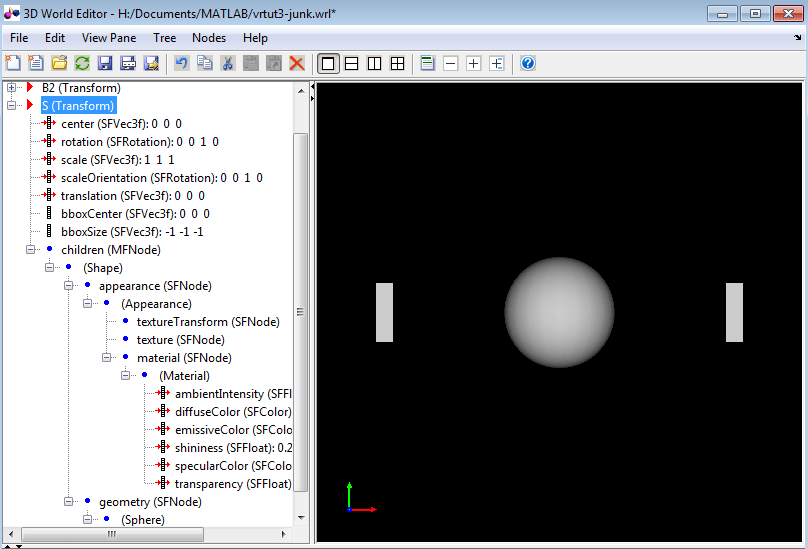Collapse the (Sphere) node
808x549 pixels.
88,519
